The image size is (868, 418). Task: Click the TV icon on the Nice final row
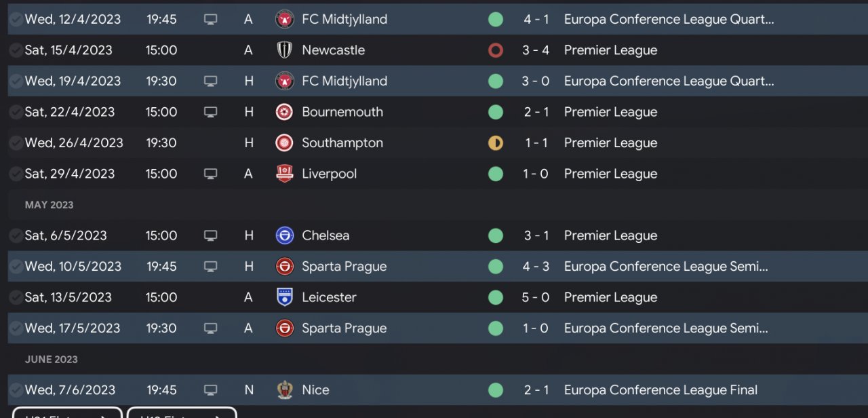coord(210,390)
